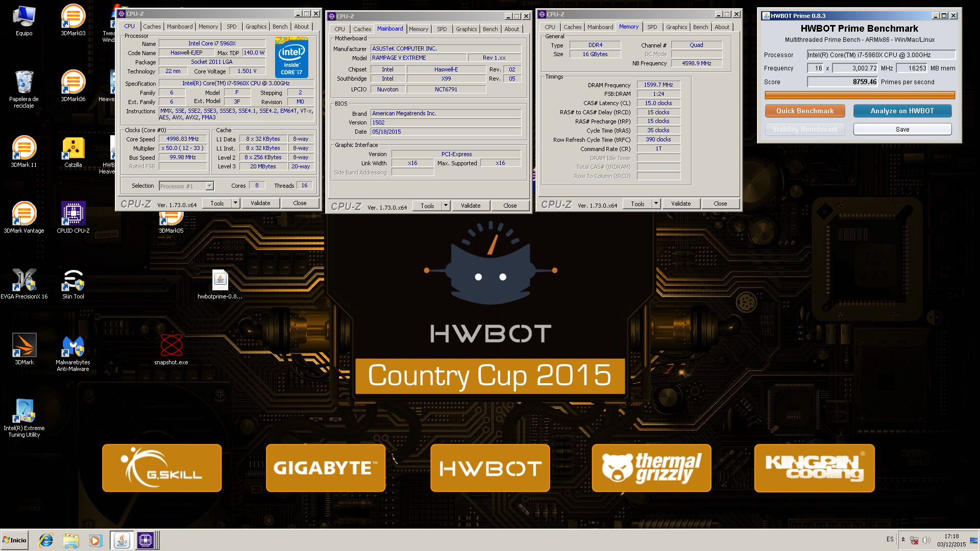The height and width of the screenshot is (551, 980).
Task: Open Tools dropdown arrow in Memory window
Action: click(x=656, y=204)
